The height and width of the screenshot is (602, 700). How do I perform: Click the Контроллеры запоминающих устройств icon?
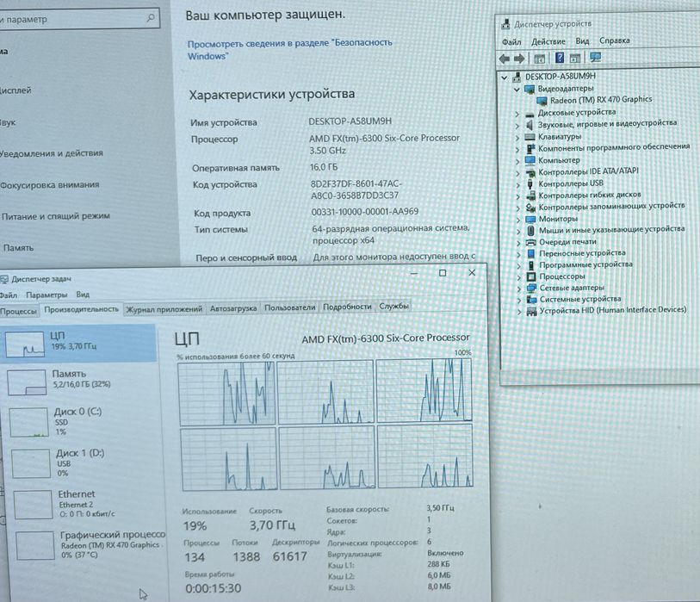pyautogui.click(x=530, y=208)
